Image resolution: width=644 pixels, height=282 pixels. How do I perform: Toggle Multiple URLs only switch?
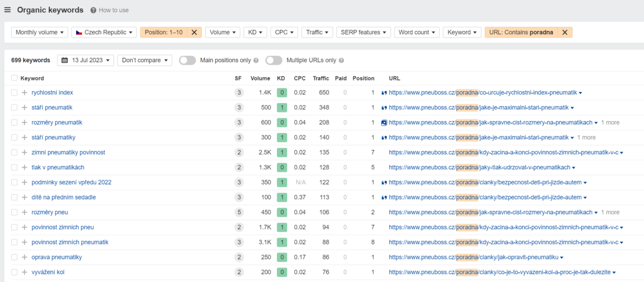pyautogui.click(x=274, y=61)
